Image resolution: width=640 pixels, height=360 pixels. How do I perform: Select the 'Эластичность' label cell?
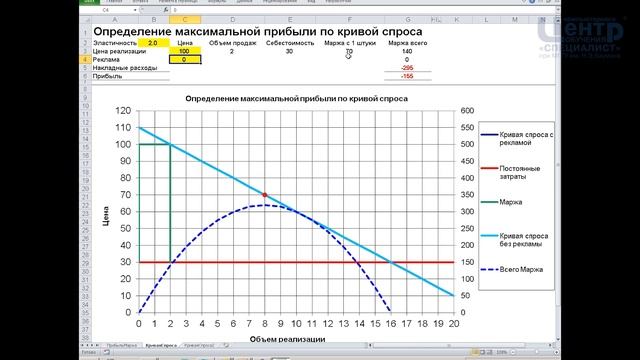pos(115,43)
